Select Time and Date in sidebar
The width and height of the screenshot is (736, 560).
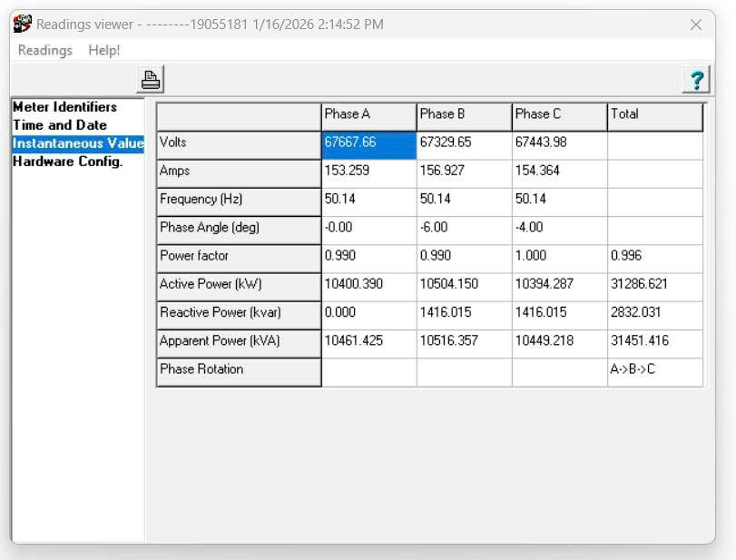click(60, 125)
